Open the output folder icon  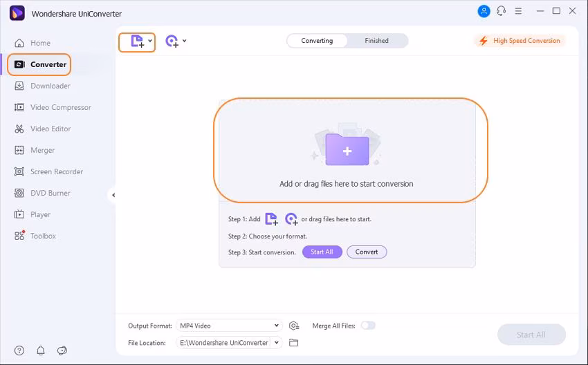point(293,342)
